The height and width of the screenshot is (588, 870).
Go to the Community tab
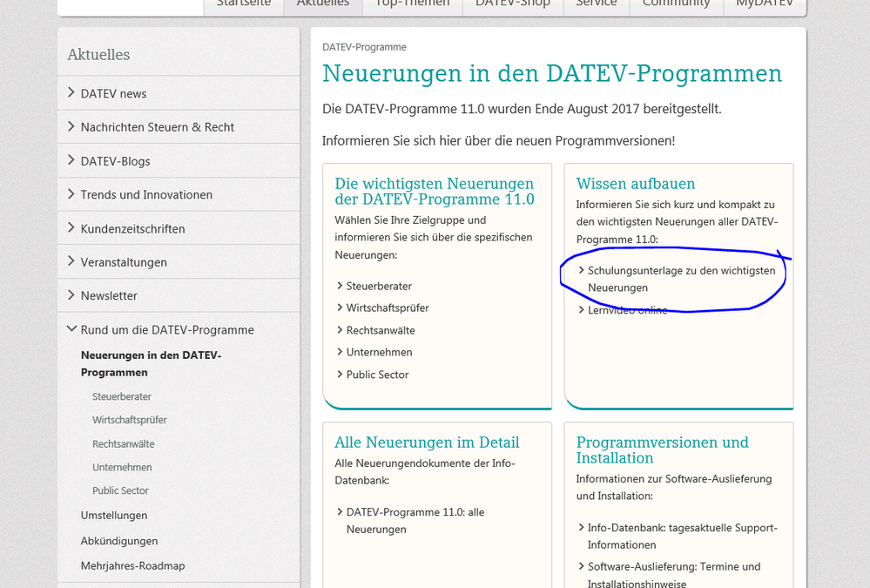676,4
